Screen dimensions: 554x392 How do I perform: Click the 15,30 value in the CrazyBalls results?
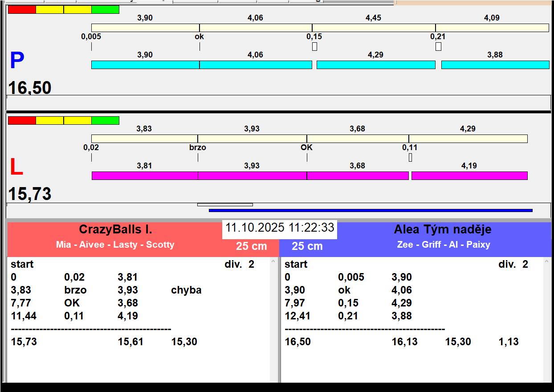(x=184, y=342)
